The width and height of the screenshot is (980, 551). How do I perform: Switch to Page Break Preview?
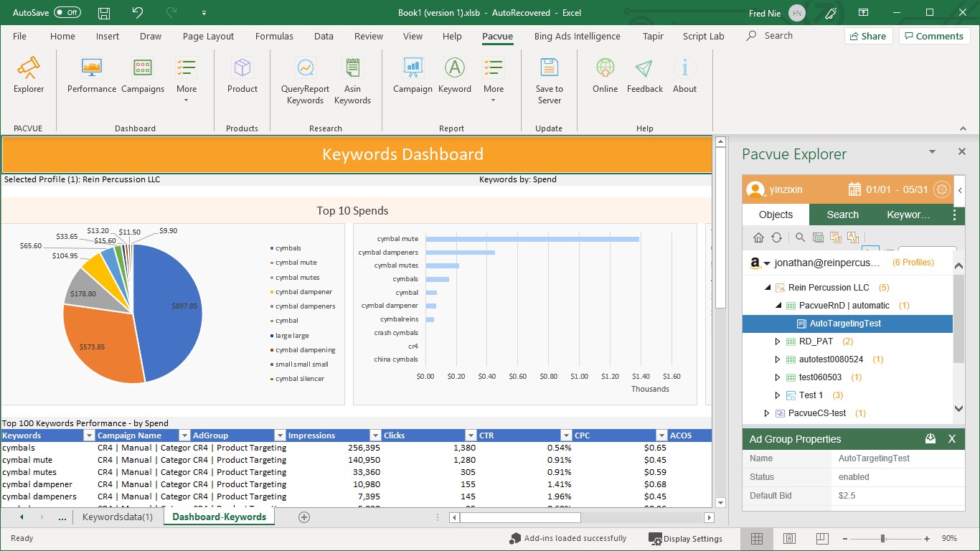pyautogui.click(x=821, y=538)
